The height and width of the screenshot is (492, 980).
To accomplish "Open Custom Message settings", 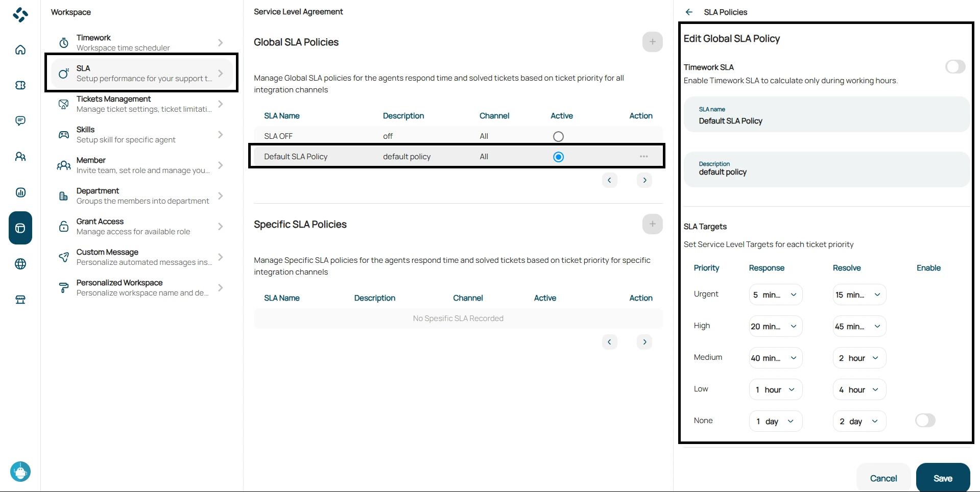I will [x=141, y=257].
